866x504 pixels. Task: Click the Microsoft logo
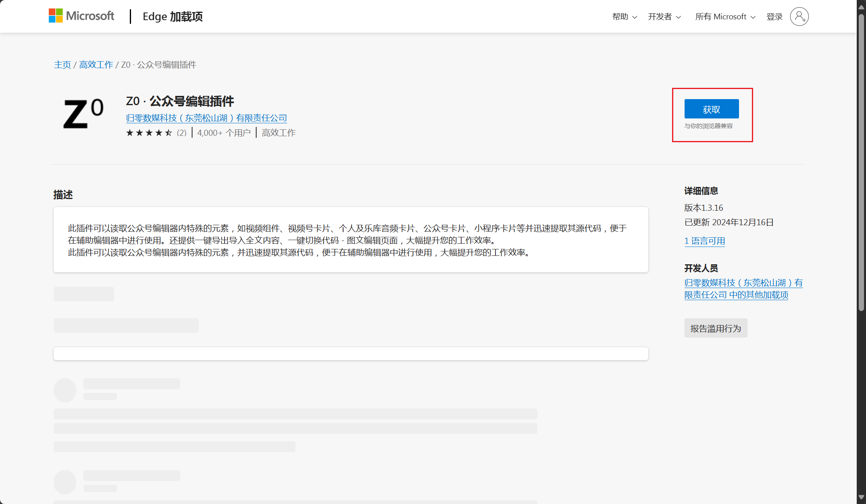(81, 16)
